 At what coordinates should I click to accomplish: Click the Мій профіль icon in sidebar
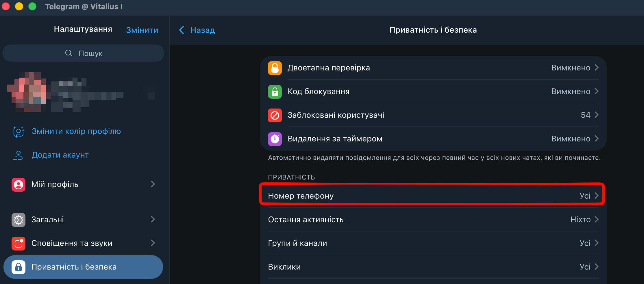tap(18, 184)
